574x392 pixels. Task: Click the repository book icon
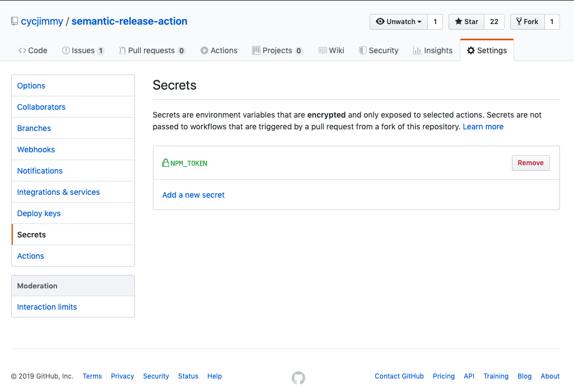click(x=15, y=21)
